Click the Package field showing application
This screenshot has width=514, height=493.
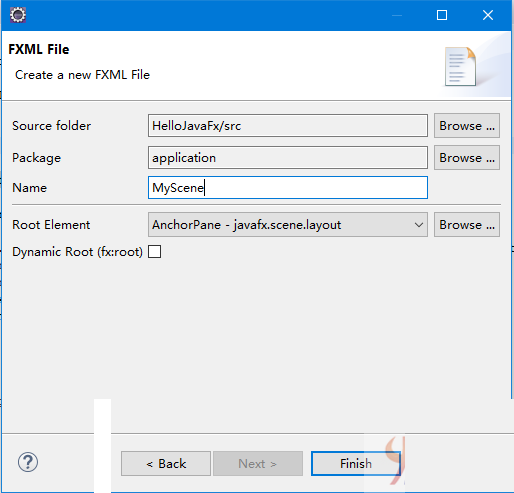pyautogui.click(x=288, y=158)
